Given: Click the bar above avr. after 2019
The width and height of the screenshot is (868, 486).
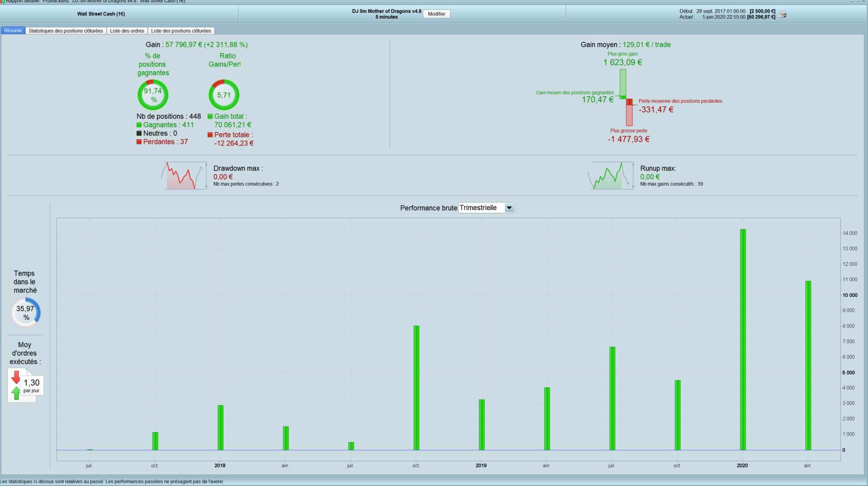Looking at the screenshot, I should pos(547,419).
